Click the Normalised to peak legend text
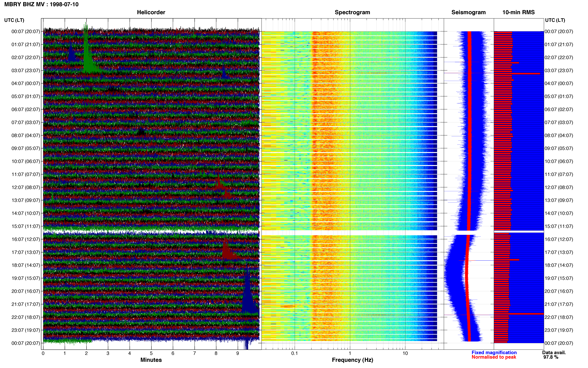Screen dimensions: 588x368 494,357
